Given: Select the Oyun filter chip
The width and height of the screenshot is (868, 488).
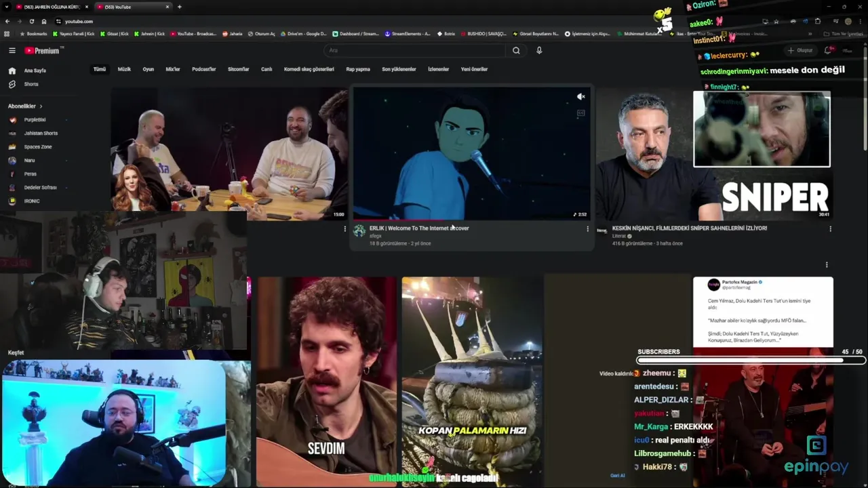Looking at the screenshot, I should tap(149, 69).
